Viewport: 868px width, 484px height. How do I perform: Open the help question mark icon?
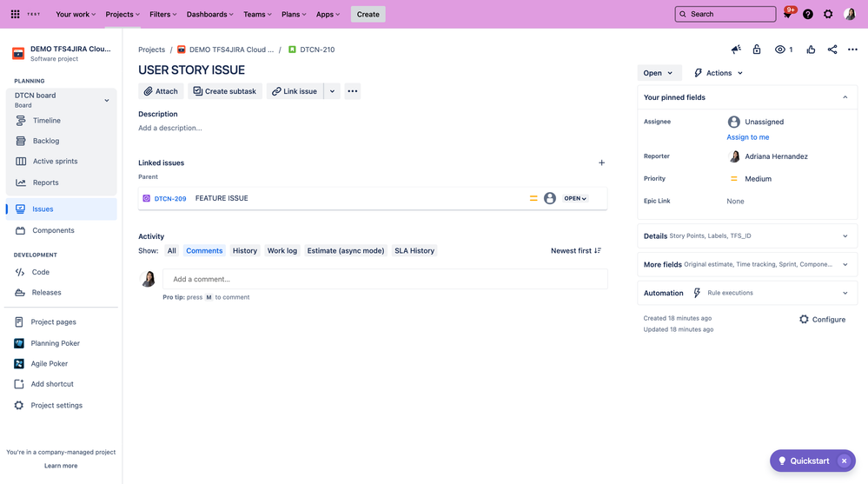(x=808, y=14)
